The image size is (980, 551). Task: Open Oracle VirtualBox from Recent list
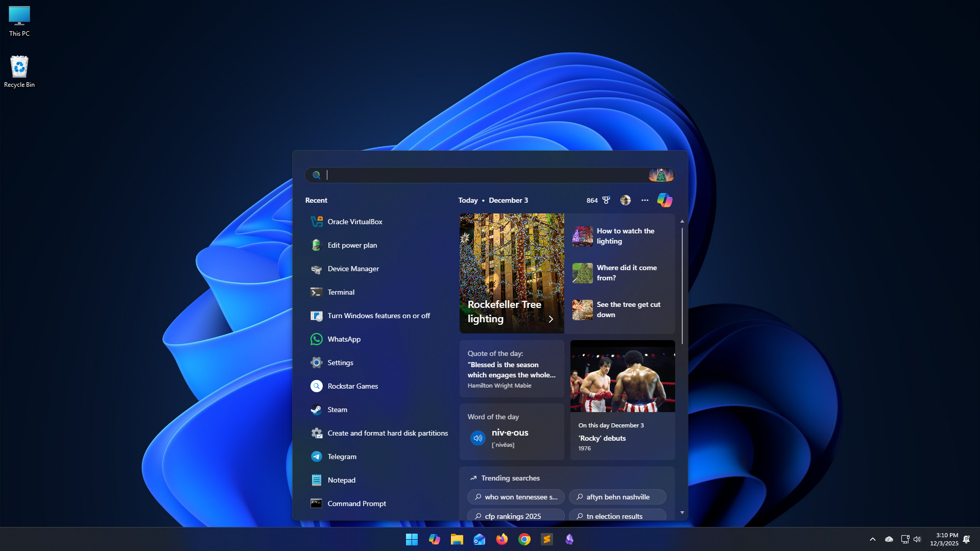point(355,222)
